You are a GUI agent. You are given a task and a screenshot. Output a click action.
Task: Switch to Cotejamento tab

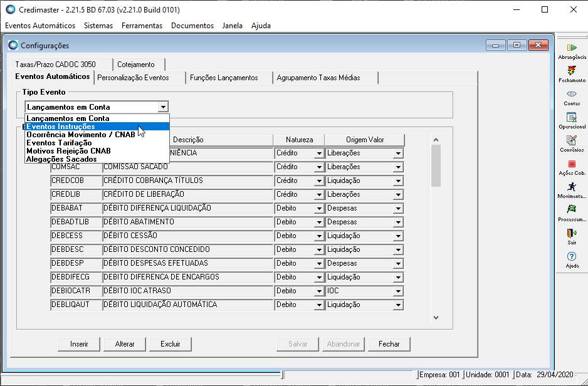[139, 65]
